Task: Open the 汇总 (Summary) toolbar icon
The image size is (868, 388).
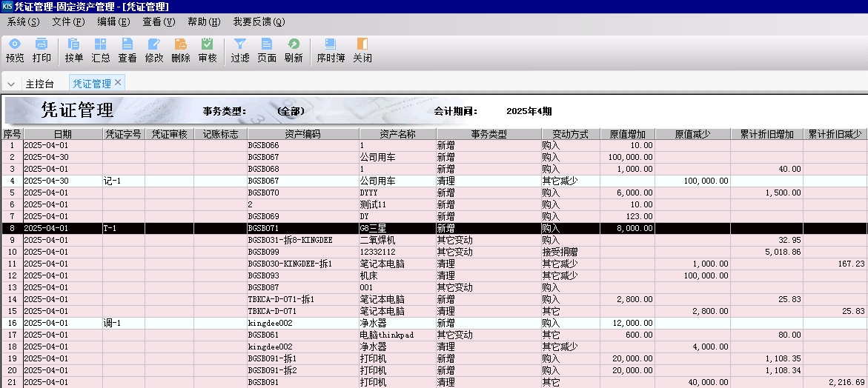Action: [100, 50]
